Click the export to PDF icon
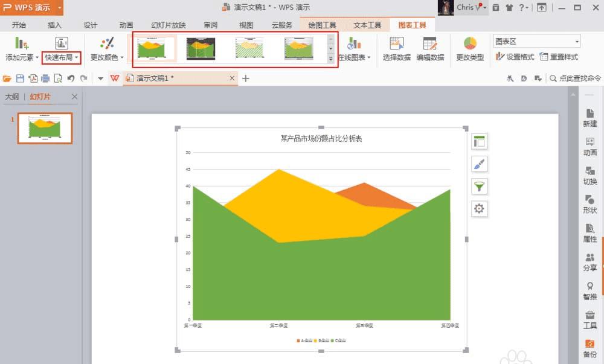 pos(33,78)
